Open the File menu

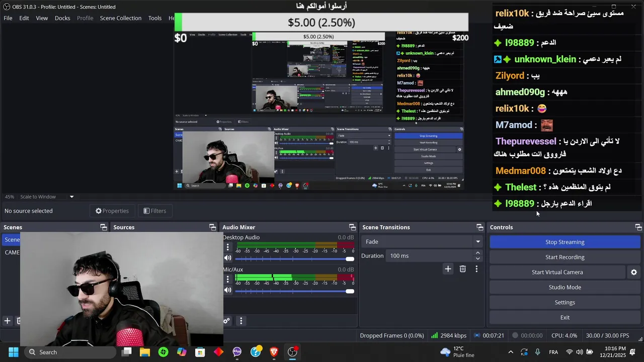[8, 18]
